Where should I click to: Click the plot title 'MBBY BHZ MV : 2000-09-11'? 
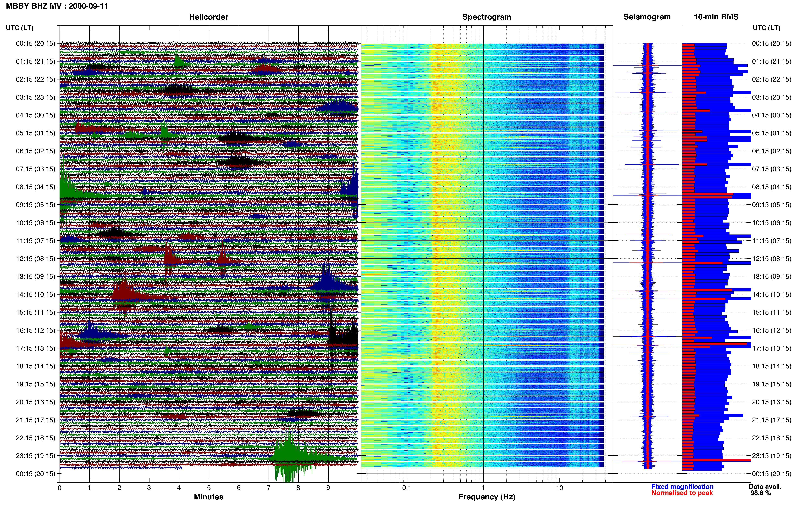pyautogui.click(x=57, y=6)
